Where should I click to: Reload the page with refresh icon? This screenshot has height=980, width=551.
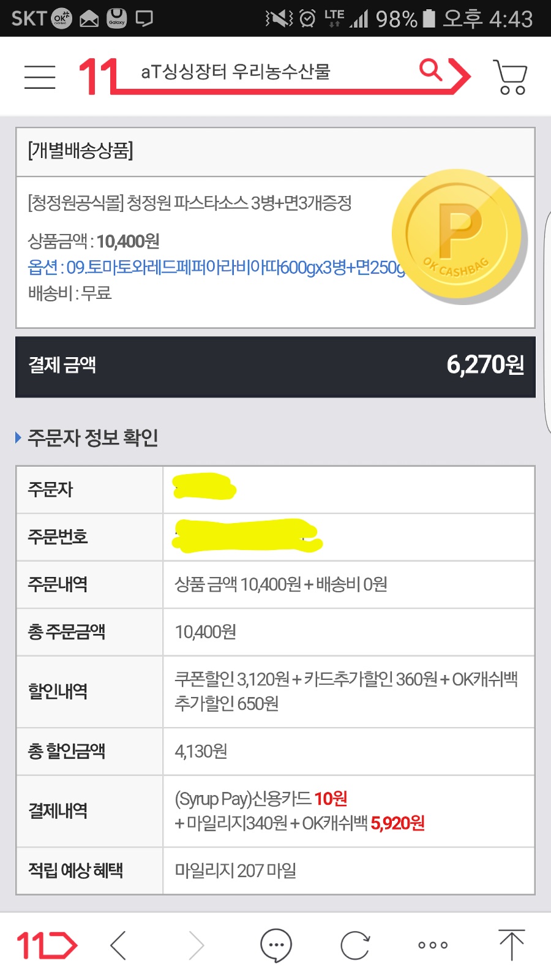tap(354, 945)
